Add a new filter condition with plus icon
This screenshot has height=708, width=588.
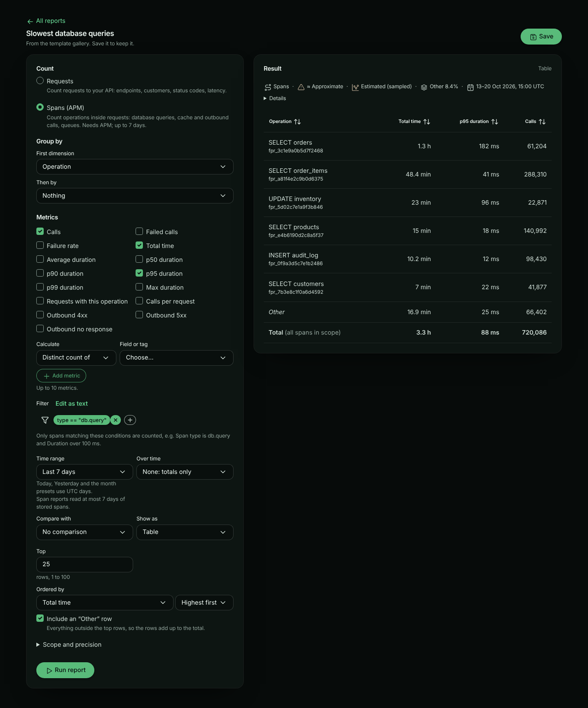coord(130,420)
